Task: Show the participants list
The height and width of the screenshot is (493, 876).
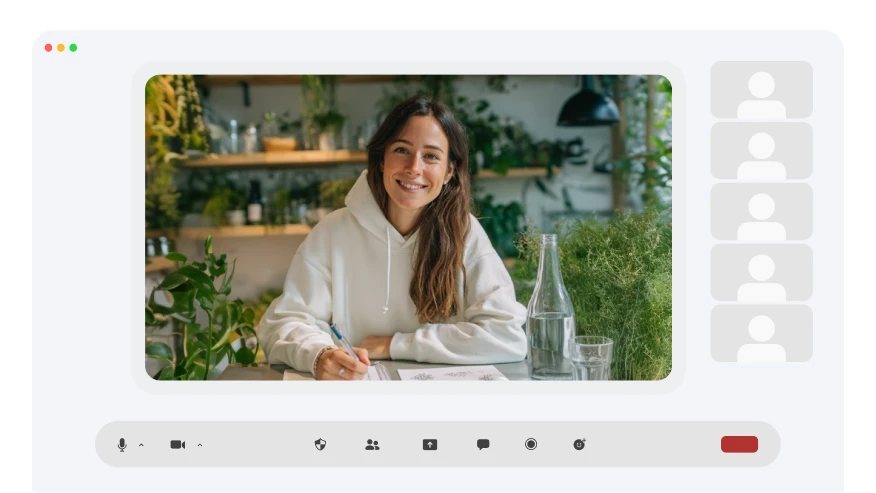Action: [x=372, y=444]
